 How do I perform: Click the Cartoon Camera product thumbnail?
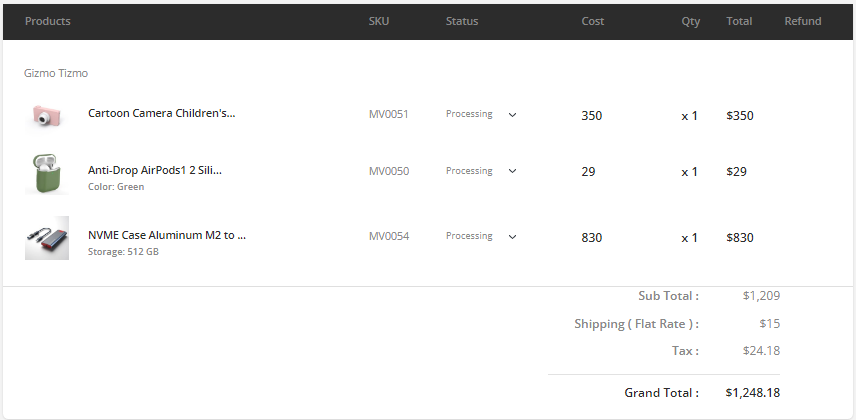47,115
